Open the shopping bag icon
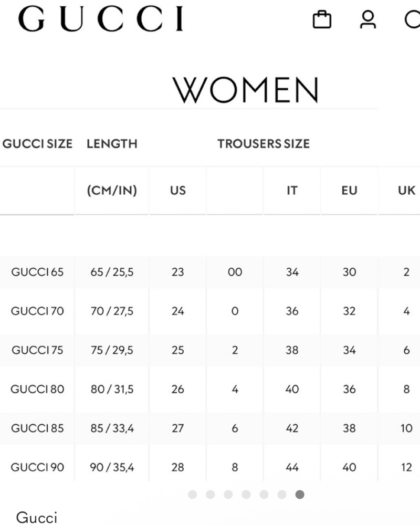The height and width of the screenshot is (525, 420). 322,20
